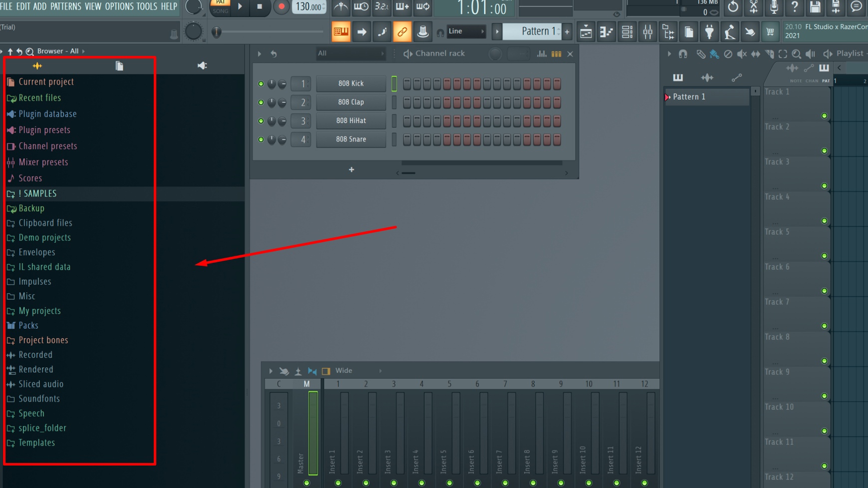This screenshot has width=868, height=488.
Task: Select the Playlist pencil draw tool
Action: click(x=701, y=53)
